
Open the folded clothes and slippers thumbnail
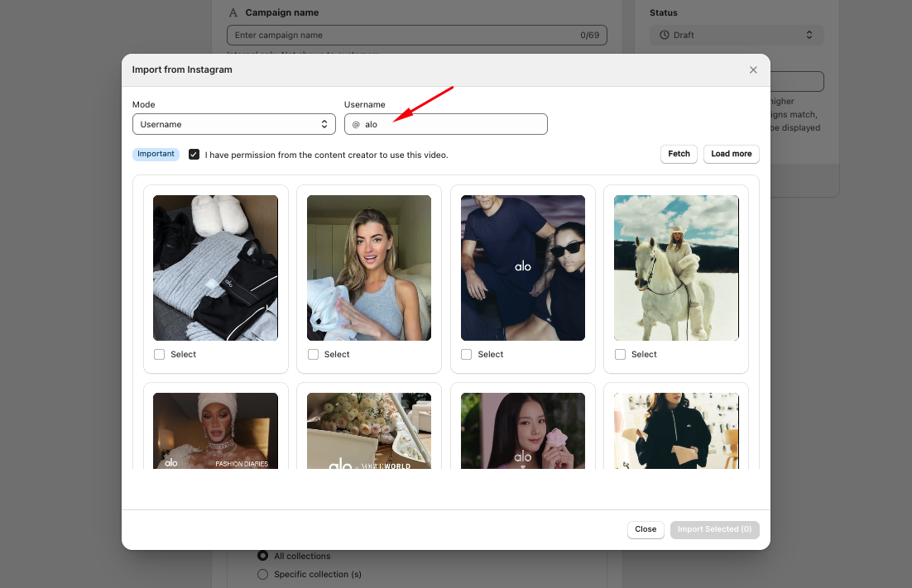tap(215, 268)
